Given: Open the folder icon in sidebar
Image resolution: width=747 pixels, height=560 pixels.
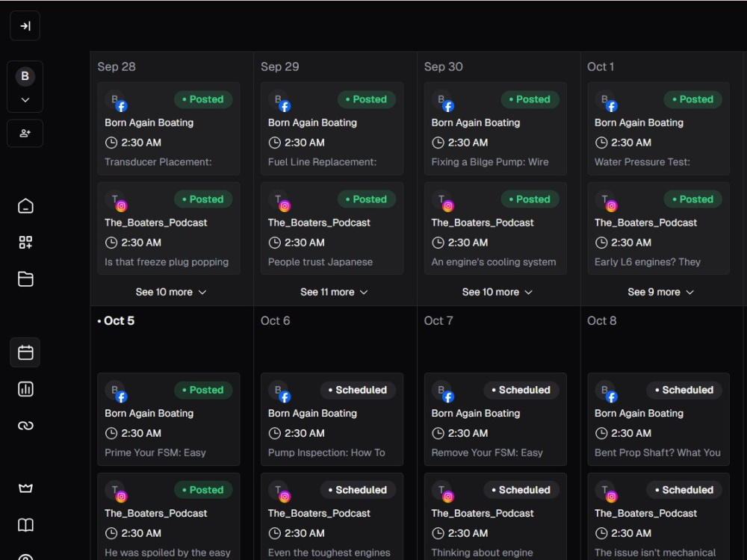Looking at the screenshot, I should pos(25,279).
